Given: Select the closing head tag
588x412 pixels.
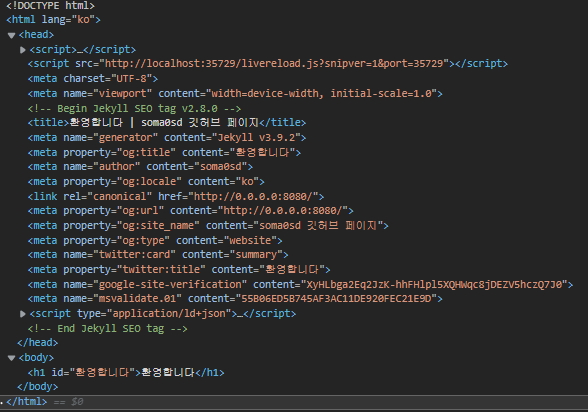Looking at the screenshot, I should (x=38, y=343).
